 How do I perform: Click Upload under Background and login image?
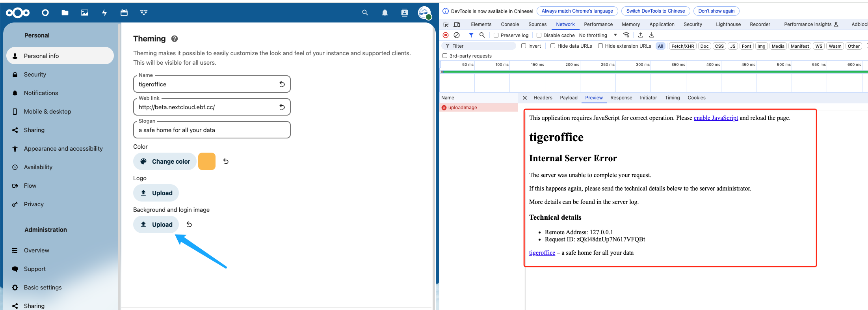click(156, 224)
